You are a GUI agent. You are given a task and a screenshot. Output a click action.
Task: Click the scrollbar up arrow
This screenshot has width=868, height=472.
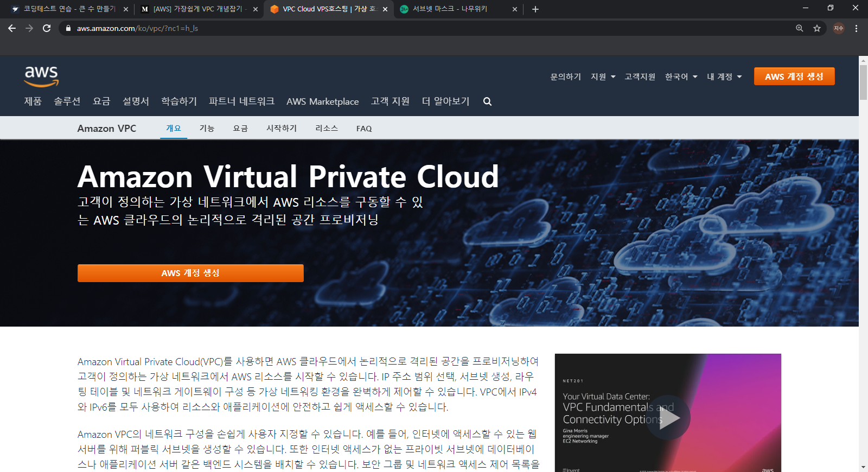863,60
